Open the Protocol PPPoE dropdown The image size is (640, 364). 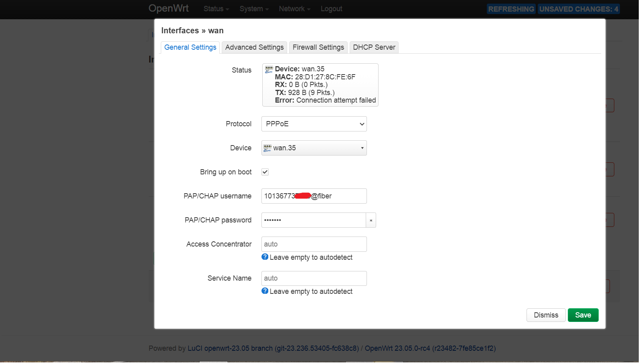coord(314,124)
